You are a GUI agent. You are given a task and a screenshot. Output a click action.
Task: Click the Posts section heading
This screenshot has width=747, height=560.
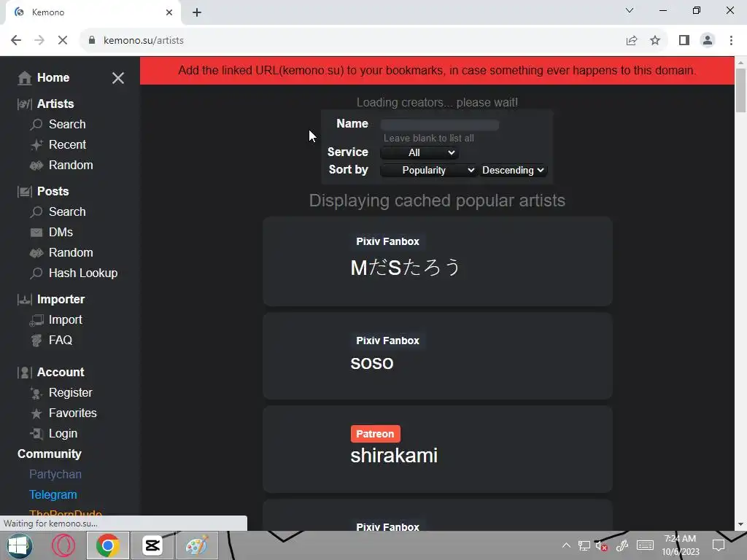[53, 192]
